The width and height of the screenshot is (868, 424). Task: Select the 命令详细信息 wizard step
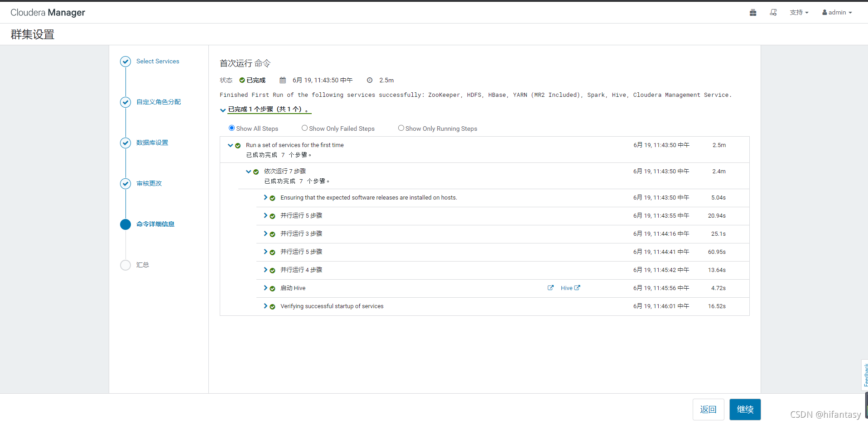[x=155, y=224]
